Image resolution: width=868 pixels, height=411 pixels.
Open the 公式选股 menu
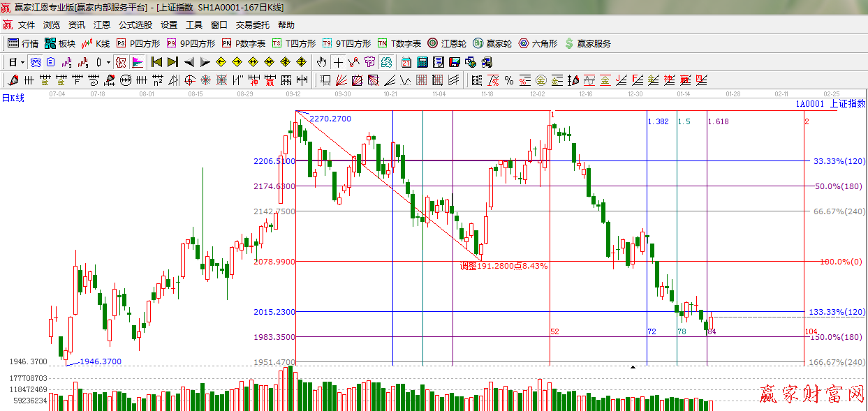click(x=135, y=24)
